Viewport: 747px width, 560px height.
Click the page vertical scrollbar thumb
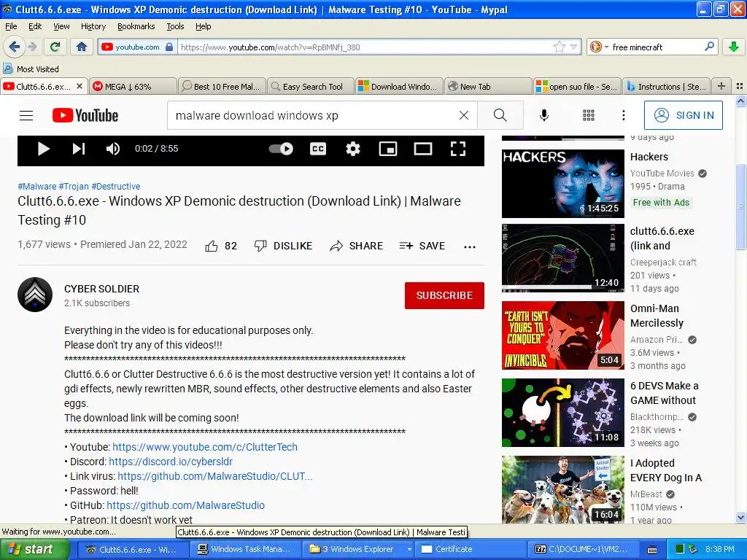click(741, 206)
